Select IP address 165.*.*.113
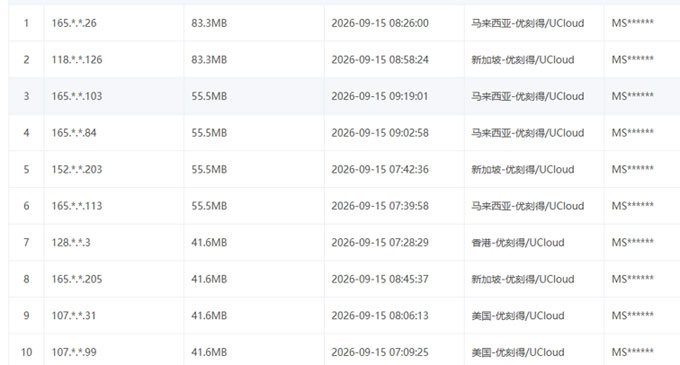The image size is (680, 365). (77, 206)
